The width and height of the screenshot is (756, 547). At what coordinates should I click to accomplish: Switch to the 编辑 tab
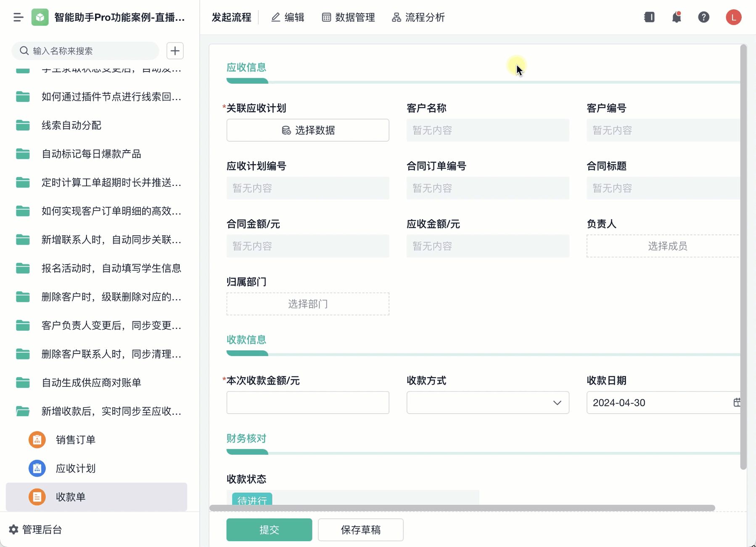click(x=288, y=17)
